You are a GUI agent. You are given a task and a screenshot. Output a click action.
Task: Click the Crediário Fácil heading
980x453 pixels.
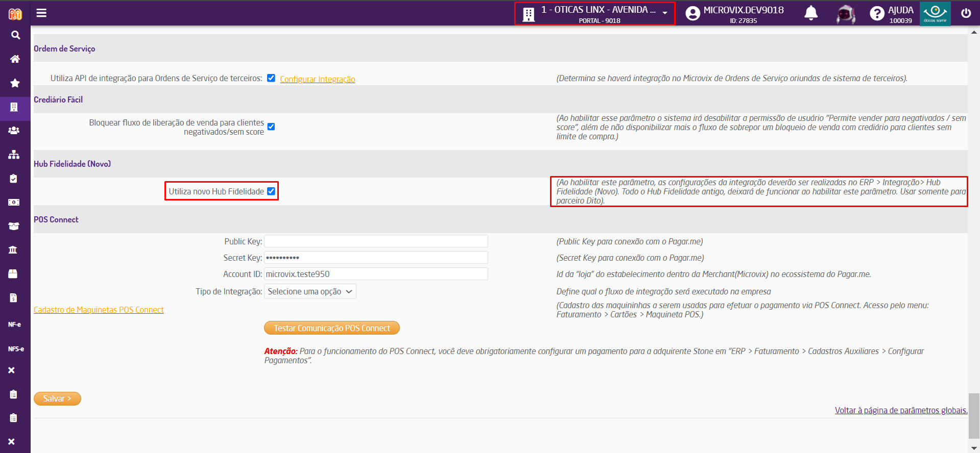pos(58,99)
